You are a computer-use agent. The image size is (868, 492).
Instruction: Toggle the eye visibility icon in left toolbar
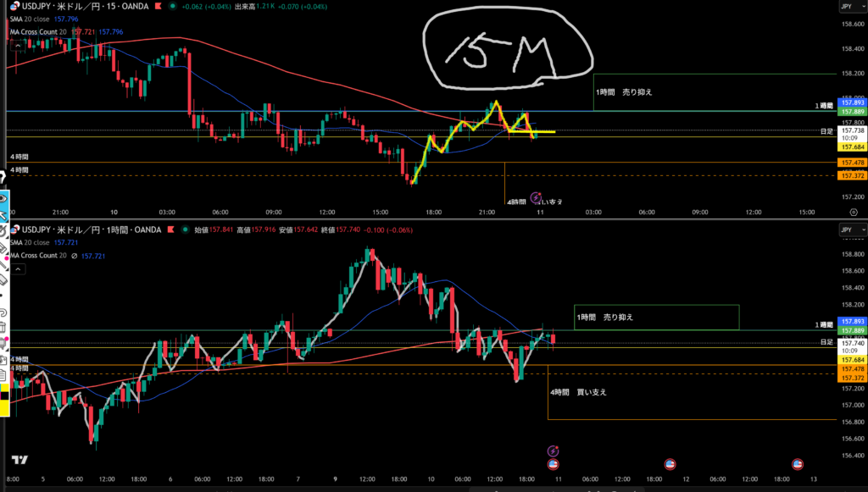(x=3, y=197)
